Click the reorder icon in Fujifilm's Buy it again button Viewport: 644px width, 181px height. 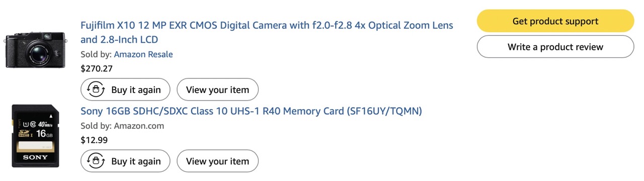coord(96,89)
